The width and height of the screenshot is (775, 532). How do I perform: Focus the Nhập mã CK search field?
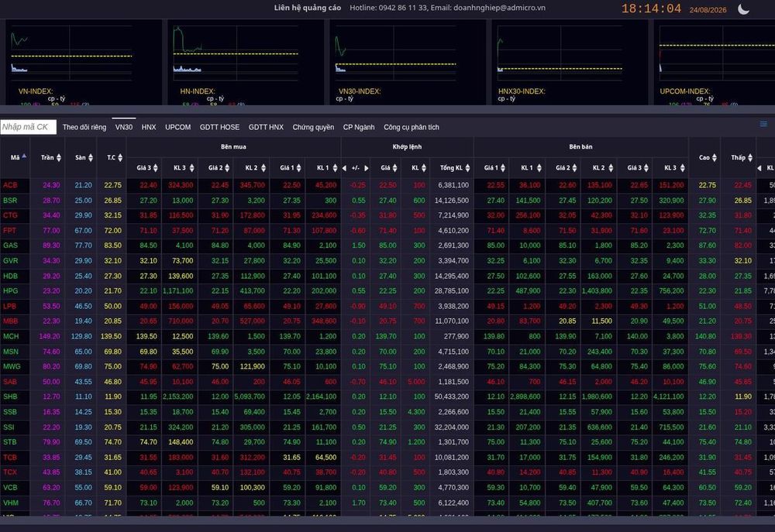click(x=28, y=127)
